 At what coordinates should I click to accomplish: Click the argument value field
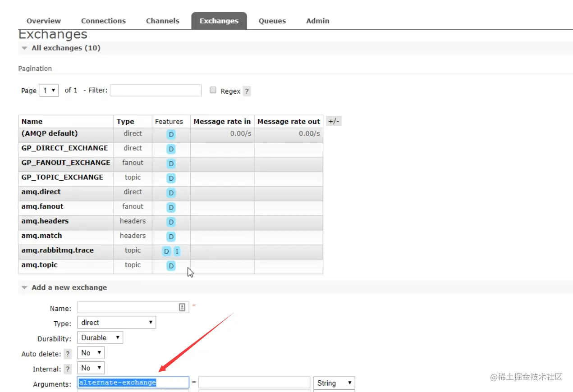click(254, 383)
